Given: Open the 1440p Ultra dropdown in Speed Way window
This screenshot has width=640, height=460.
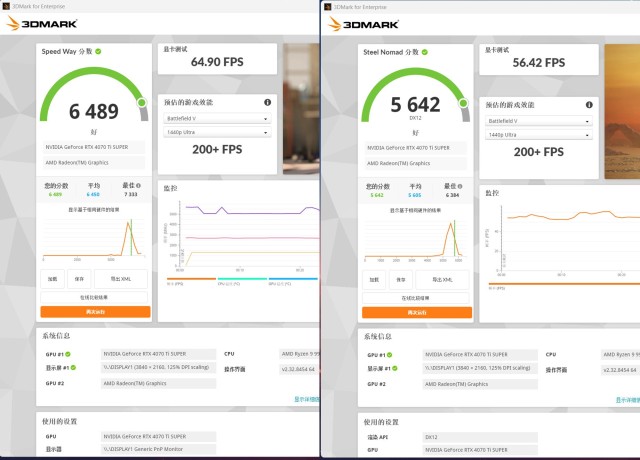Looking at the screenshot, I should tap(217, 131).
